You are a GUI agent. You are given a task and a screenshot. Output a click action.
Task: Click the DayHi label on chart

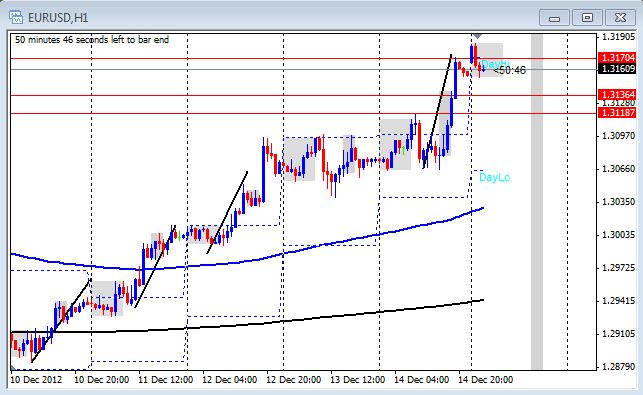tap(495, 64)
